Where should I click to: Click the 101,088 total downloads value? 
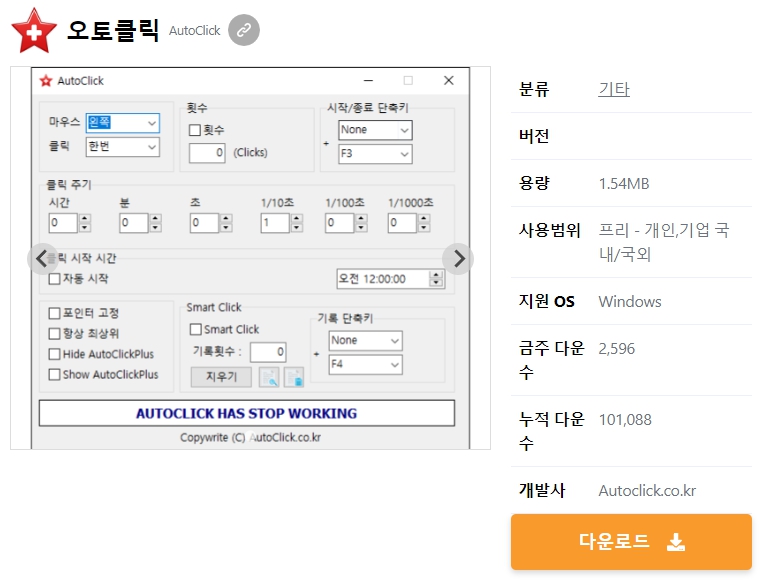[625, 420]
